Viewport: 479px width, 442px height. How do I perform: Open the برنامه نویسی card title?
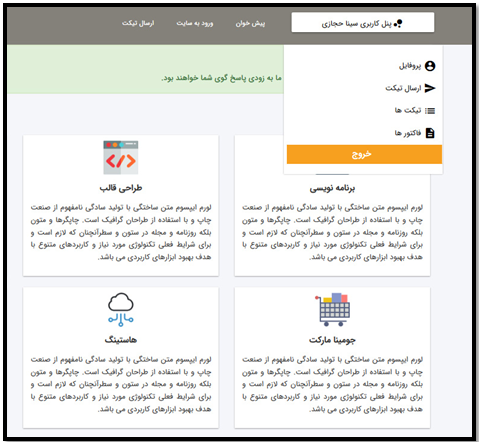(332, 188)
